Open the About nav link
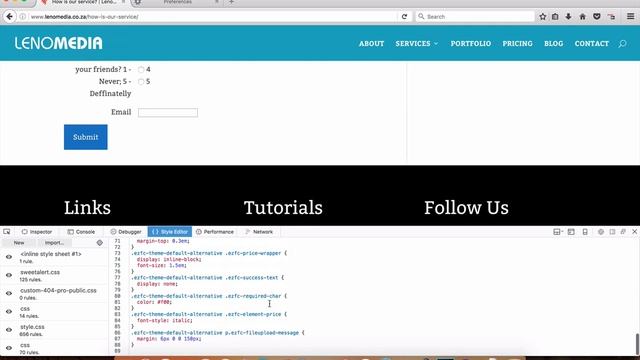The height and width of the screenshot is (360, 640). [x=371, y=44]
